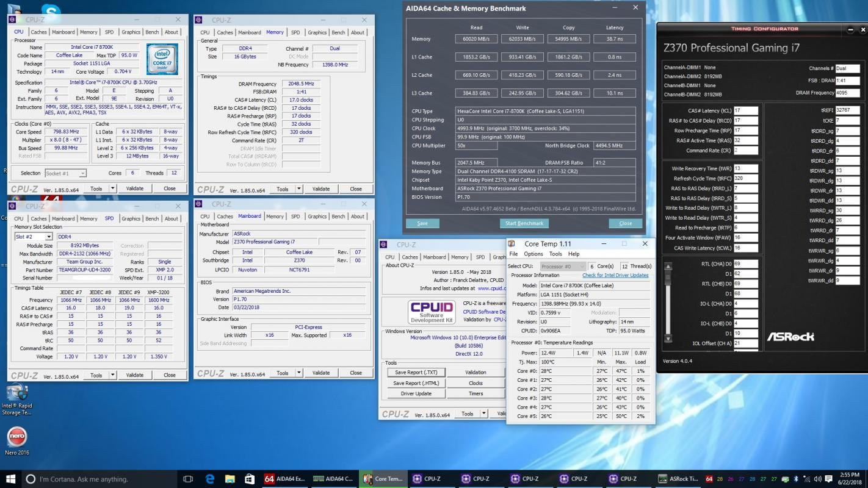The width and height of the screenshot is (868, 488).
Task: Open the www.cpuid website link
Action: (x=491, y=288)
